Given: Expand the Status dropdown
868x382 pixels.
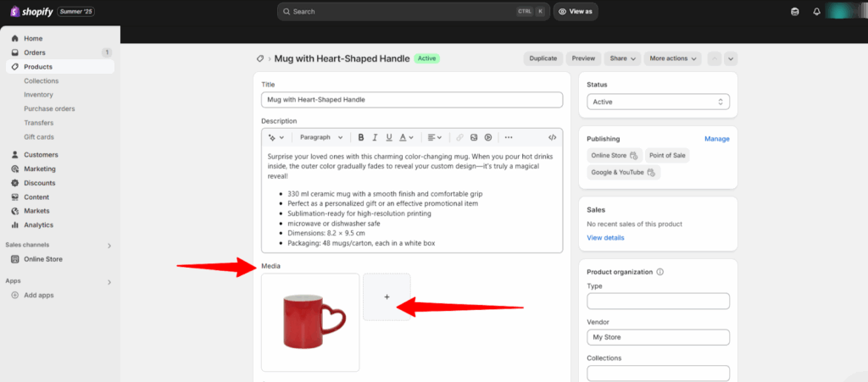Looking at the screenshot, I should pos(658,102).
